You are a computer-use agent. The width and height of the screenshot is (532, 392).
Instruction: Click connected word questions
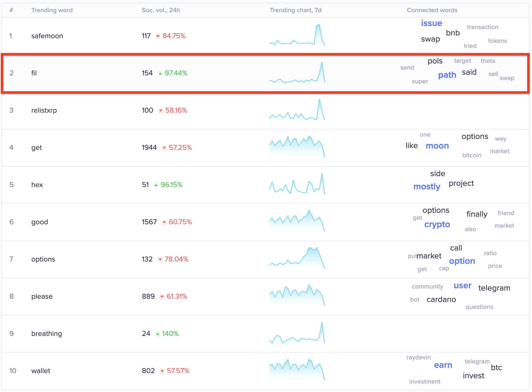pos(479,307)
